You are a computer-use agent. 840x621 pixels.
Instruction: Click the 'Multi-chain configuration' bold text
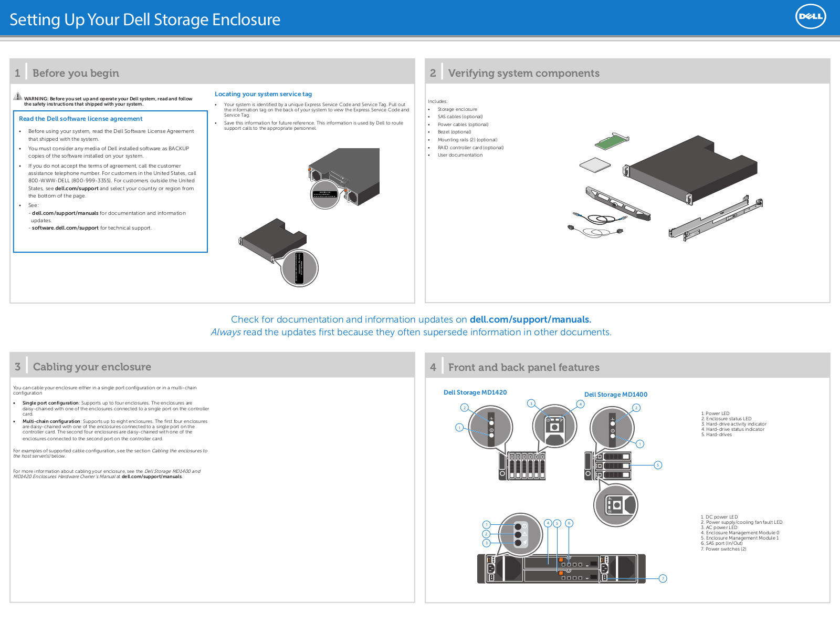51,421
